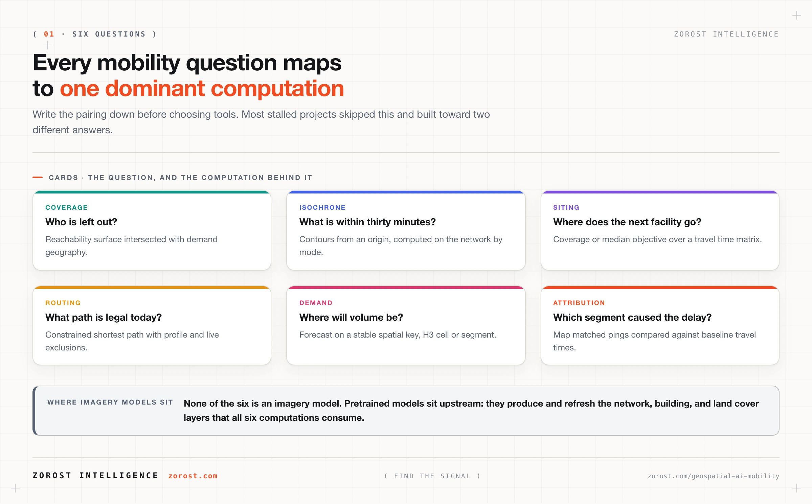Click the 'Coverage or median objective' description
Screen dimensions: 812x504
(x=657, y=239)
